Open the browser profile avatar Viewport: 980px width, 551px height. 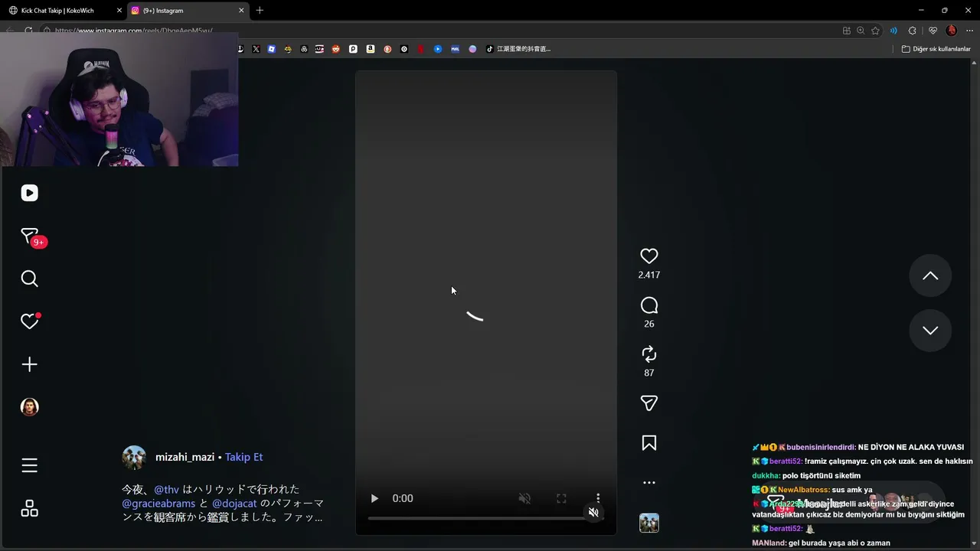(x=952, y=31)
